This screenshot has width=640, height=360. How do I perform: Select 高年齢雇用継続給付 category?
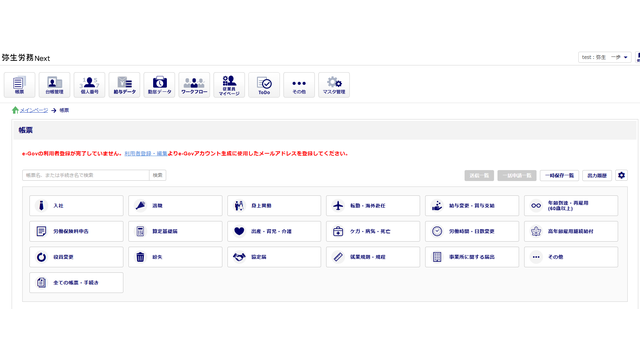coord(571,231)
